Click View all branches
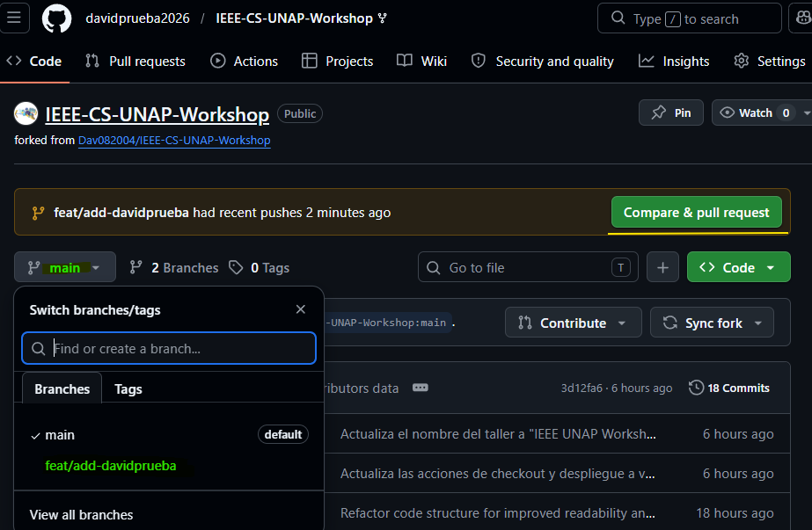The image size is (812, 530). pos(81,515)
